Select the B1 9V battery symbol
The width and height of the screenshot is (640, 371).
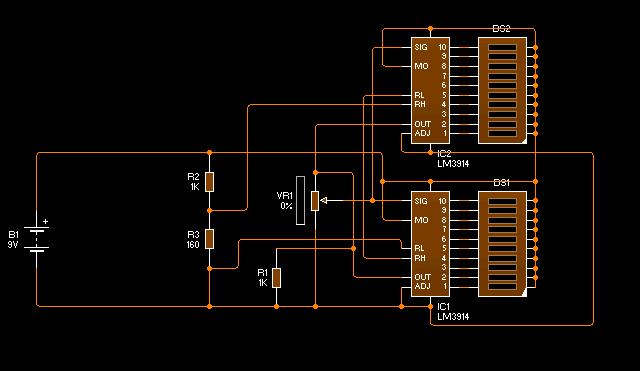coord(37,239)
